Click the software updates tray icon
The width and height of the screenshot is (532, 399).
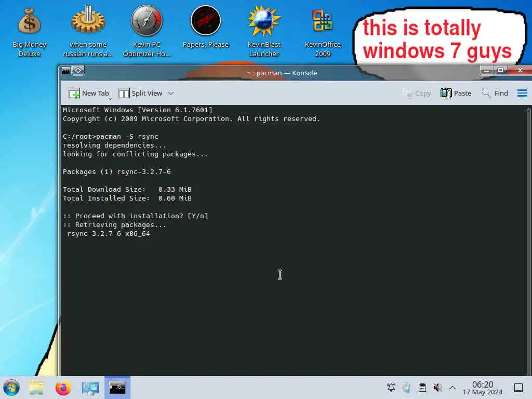coord(406,387)
